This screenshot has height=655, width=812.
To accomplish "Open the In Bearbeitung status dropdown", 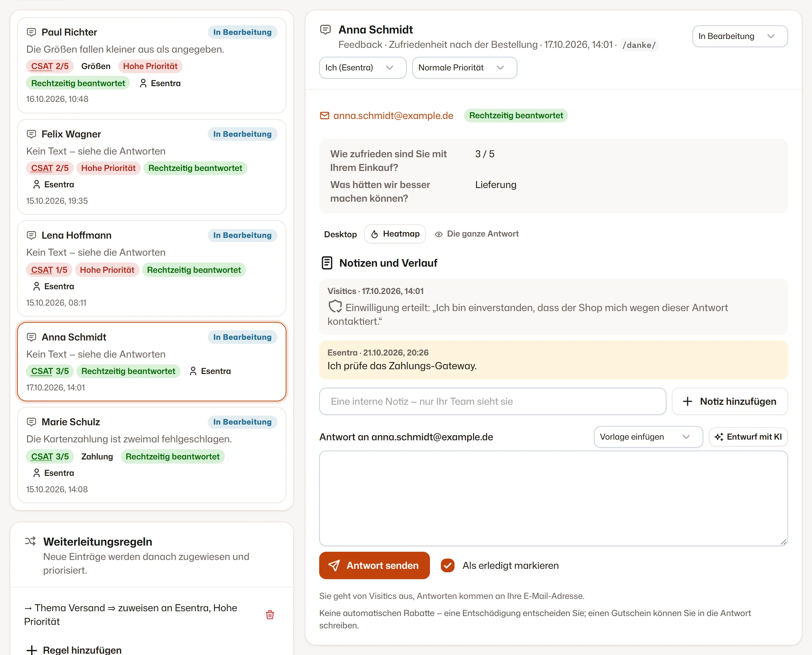I will pyautogui.click(x=740, y=36).
